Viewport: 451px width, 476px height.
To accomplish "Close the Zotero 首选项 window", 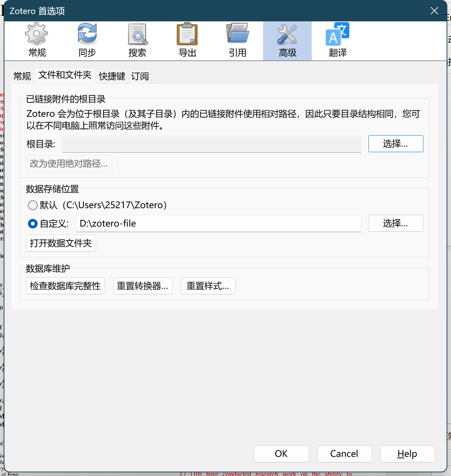I will [434, 11].
